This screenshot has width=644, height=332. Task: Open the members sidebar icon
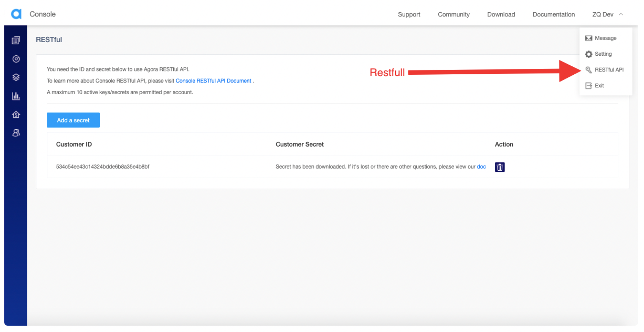point(16,133)
